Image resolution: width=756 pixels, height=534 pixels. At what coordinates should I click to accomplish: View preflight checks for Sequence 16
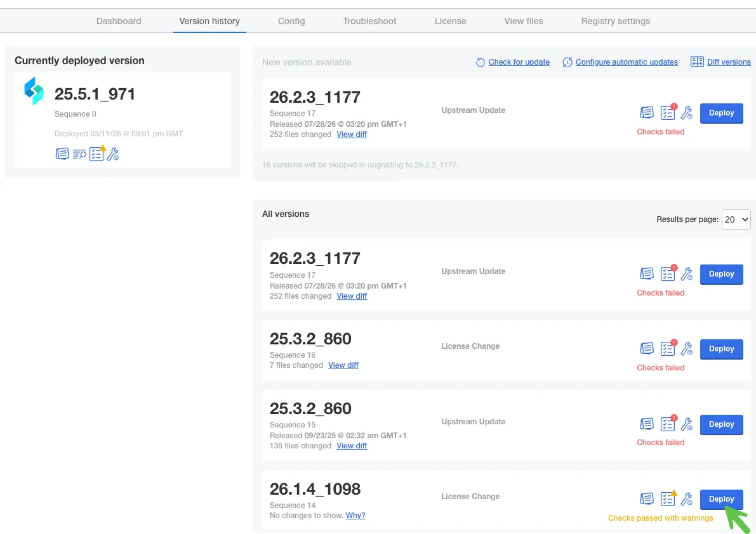(668, 348)
